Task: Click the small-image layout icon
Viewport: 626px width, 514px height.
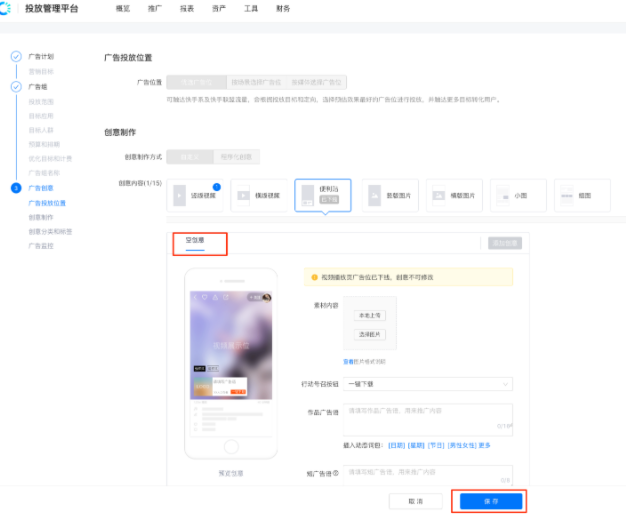Action: tap(503, 196)
